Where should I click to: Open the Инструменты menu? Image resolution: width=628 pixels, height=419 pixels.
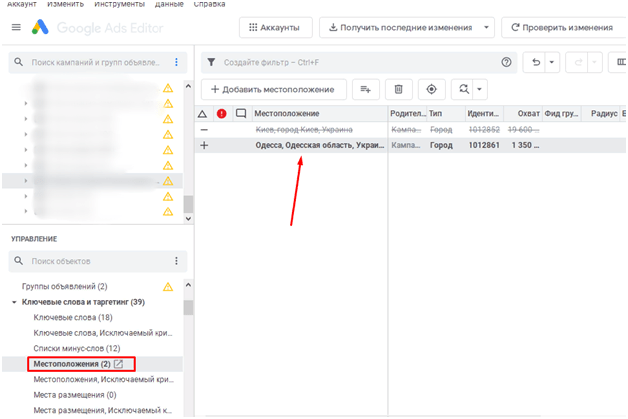[x=119, y=4]
